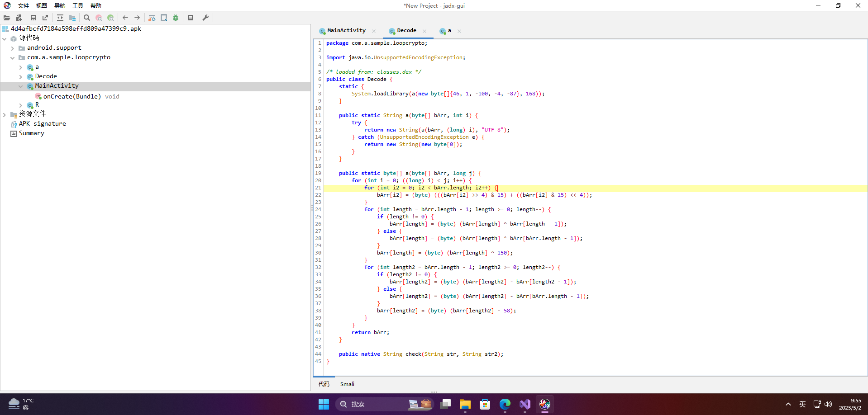
Task: Switch the 英 input method indicator
Action: tap(802, 404)
